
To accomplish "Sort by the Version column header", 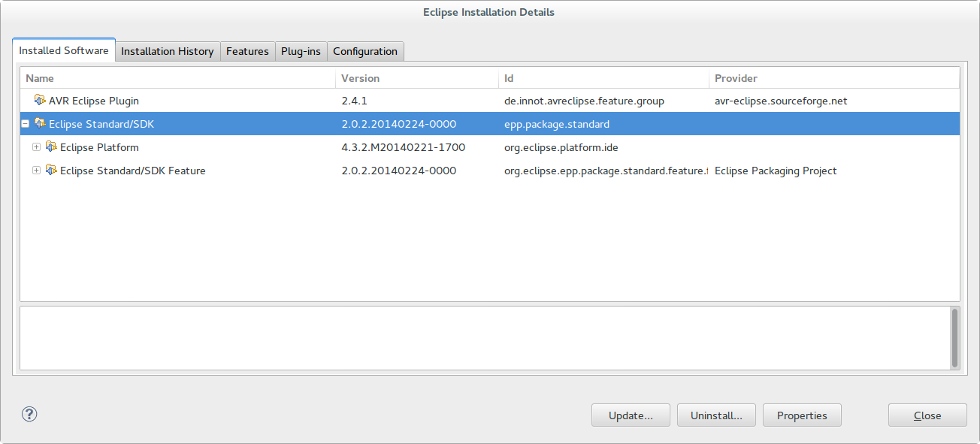I will [417, 78].
